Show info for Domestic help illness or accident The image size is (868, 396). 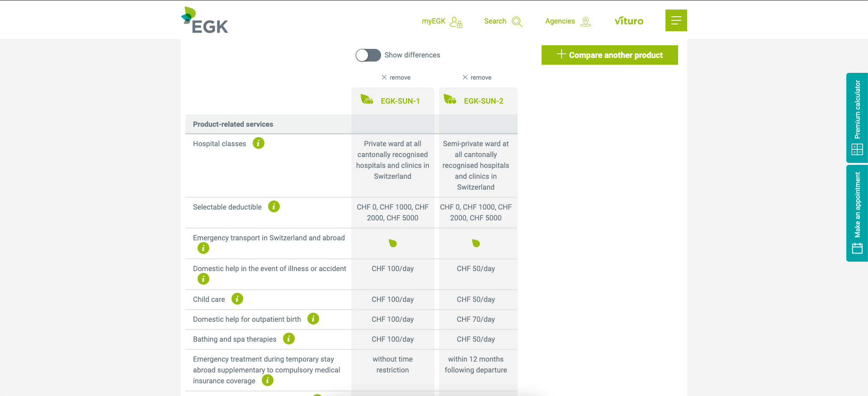[203, 279]
